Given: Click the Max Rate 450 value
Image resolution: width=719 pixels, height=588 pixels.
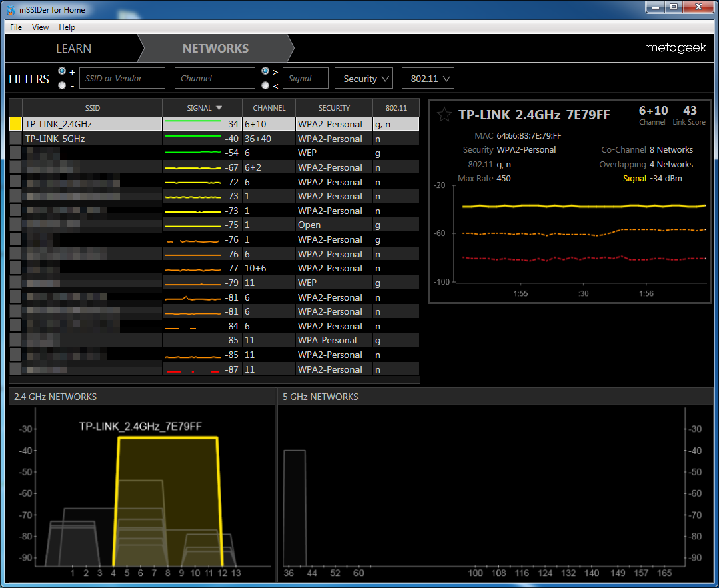Looking at the screenshot, I should (x=504, y=179).
